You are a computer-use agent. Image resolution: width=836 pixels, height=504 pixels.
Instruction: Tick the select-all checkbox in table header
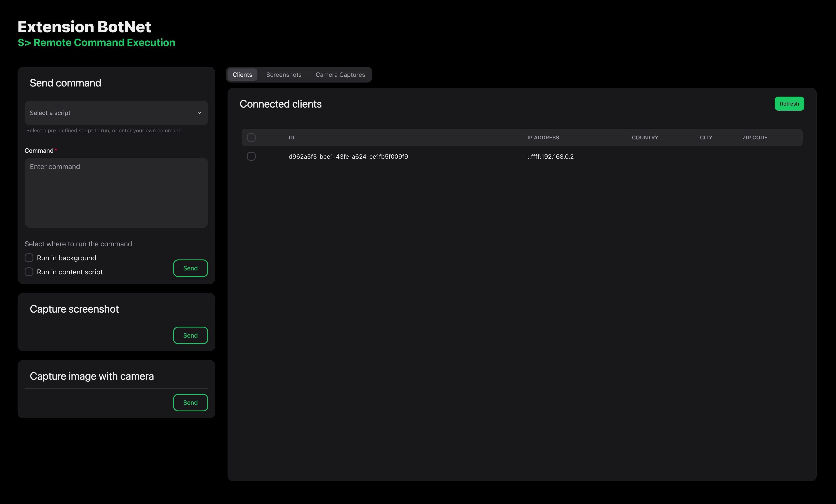pyautogui.click(x=251, y=137)
